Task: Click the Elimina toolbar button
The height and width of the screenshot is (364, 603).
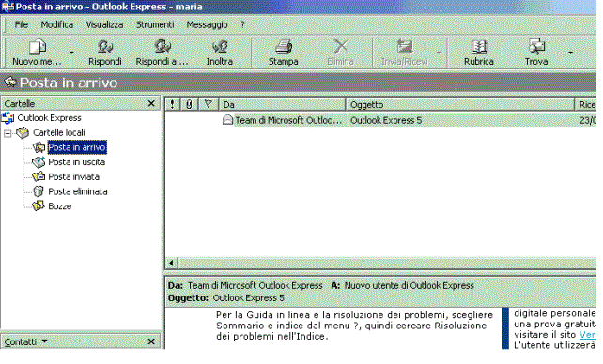Action: pyautogui.click(x=340, y=53)
